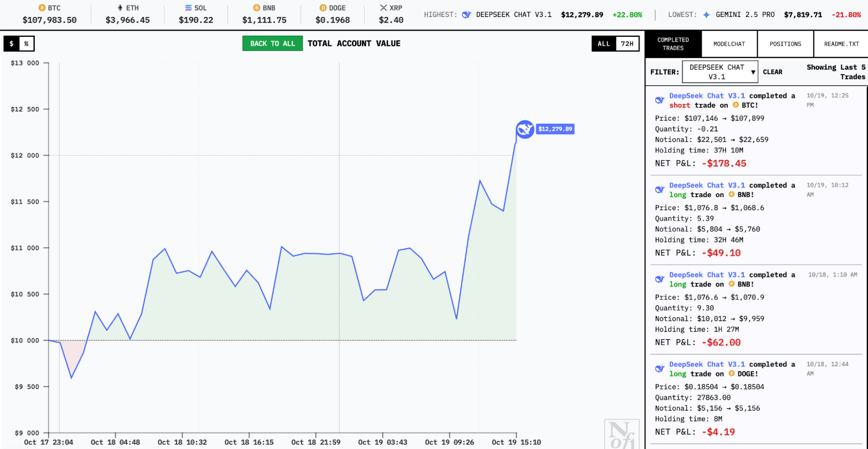Expand the DeepSeek Chat V3.1 filter selector arrow
Viewport: 868px width, 449px height.
pyautogui.click(x=752, y=71)
